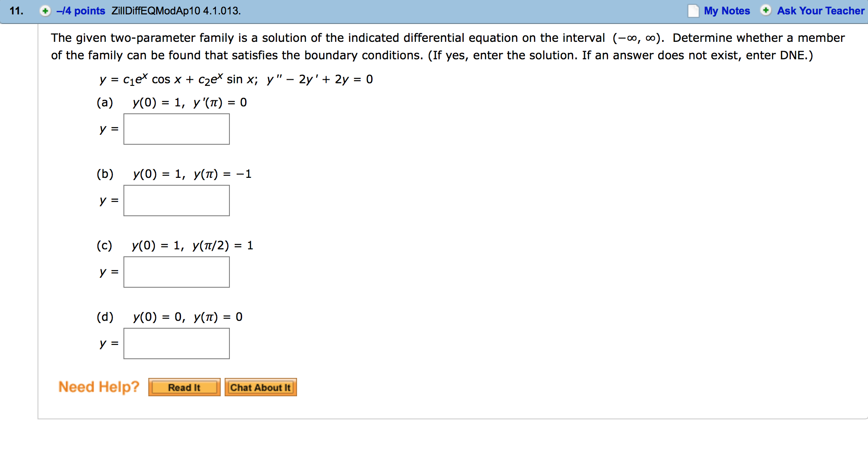Viewport: 868px width, 449px height.
Task: Click boundary condition text for part (d)
Action: (188, 317)
